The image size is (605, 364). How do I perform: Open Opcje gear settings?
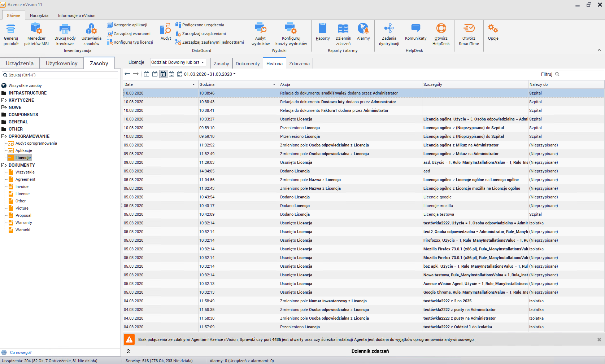[x=493, y=29]
